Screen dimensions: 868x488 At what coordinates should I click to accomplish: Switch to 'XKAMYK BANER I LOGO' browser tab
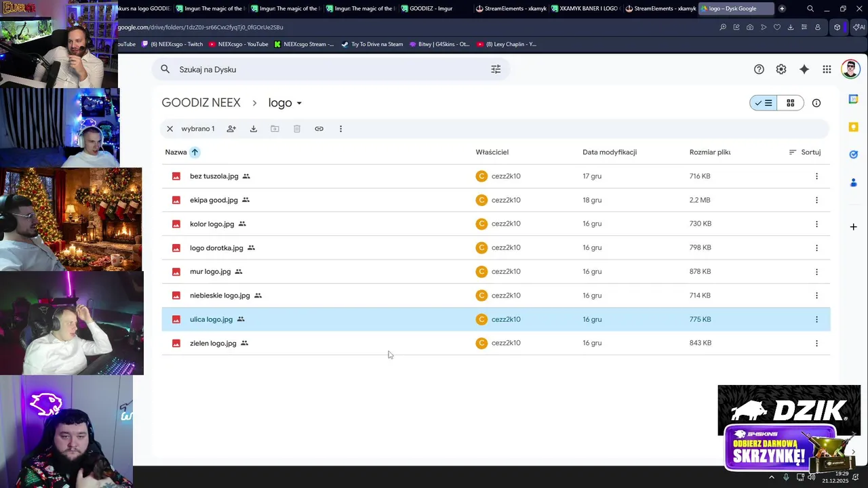(x=585, y=9)
